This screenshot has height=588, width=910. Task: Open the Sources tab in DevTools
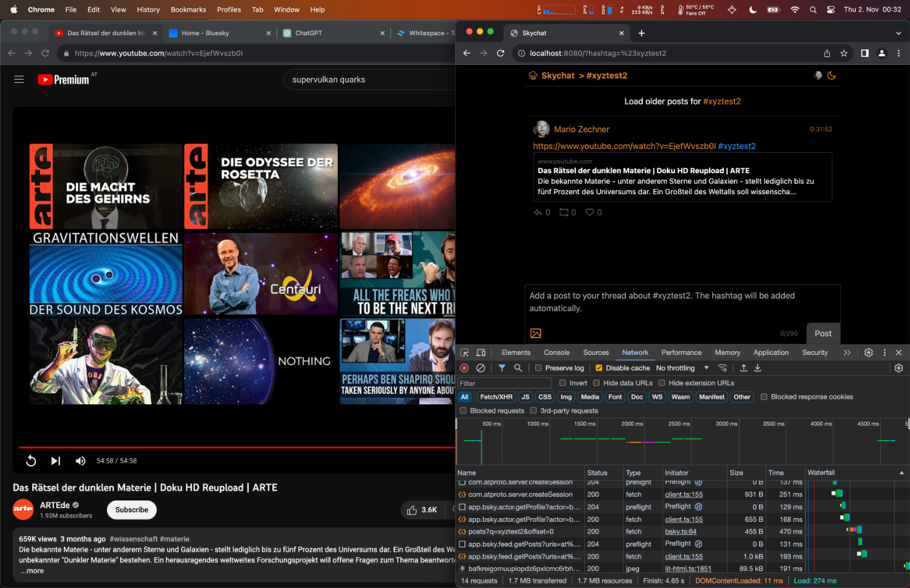[x=596, y=352]
